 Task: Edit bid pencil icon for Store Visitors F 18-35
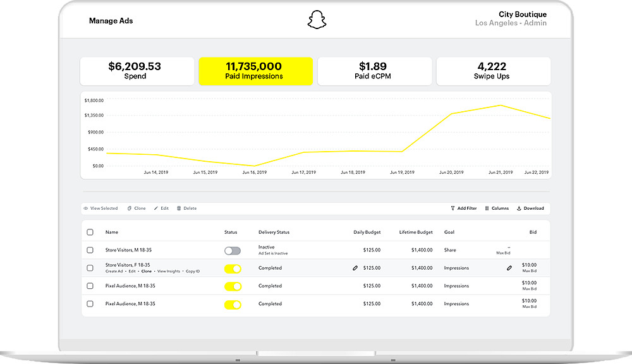pyautogui.click(x=509, y=268)
